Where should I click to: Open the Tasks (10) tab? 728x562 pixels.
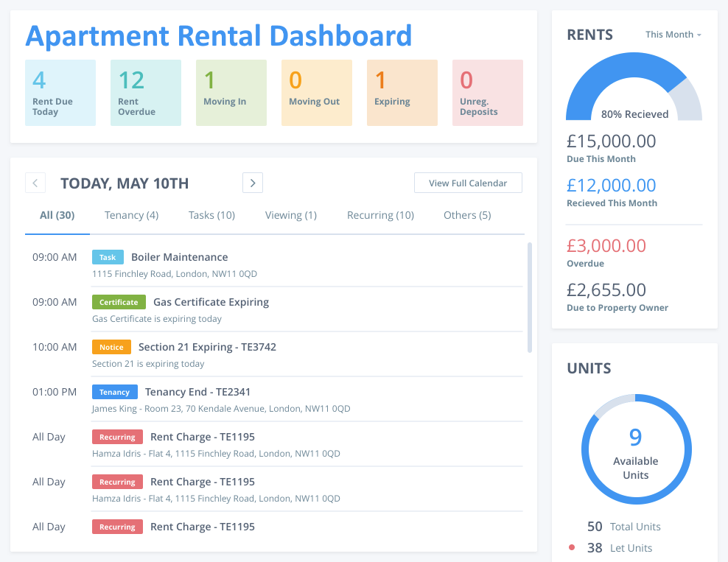(x=211, y=215)
